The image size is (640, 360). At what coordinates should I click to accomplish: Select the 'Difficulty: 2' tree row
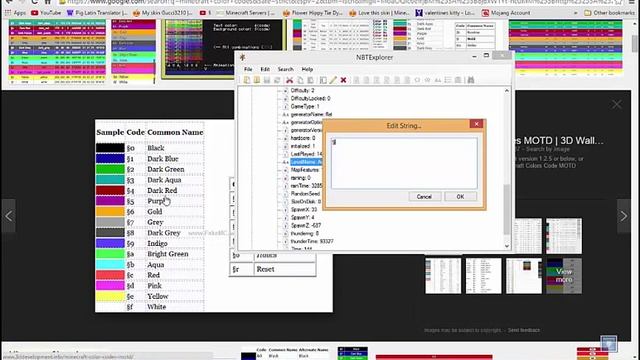[302, 91]
